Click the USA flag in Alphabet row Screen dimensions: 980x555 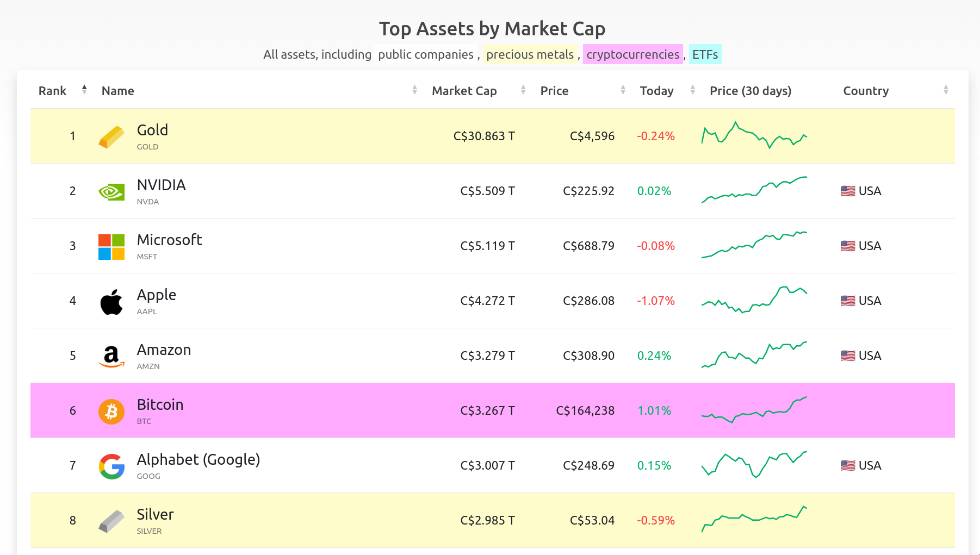[847, 466]
